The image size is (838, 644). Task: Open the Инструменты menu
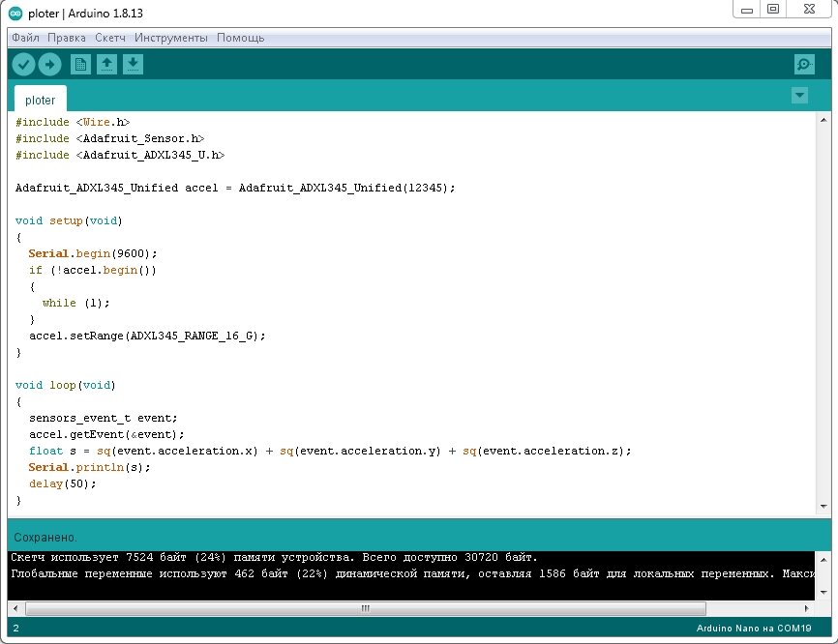pyautogui.click(x=171, y=38)
